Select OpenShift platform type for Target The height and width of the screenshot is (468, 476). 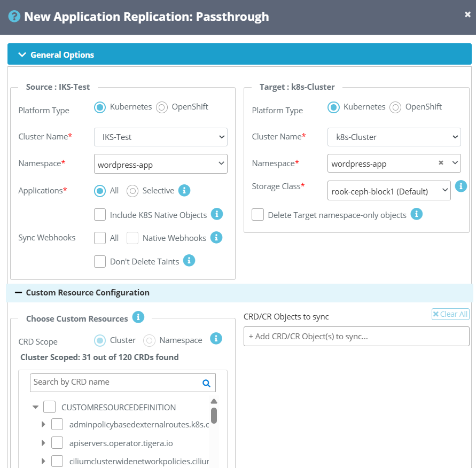coord(395,107)
